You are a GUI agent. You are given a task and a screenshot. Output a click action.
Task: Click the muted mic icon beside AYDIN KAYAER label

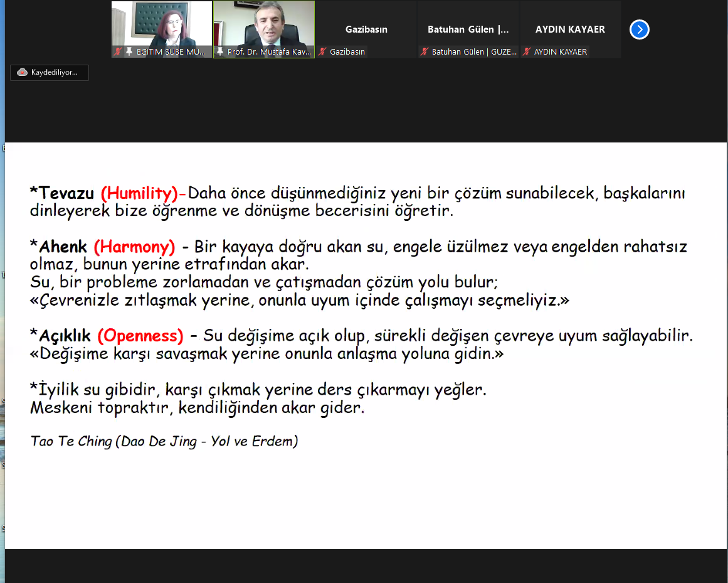[x=527, y=51]
